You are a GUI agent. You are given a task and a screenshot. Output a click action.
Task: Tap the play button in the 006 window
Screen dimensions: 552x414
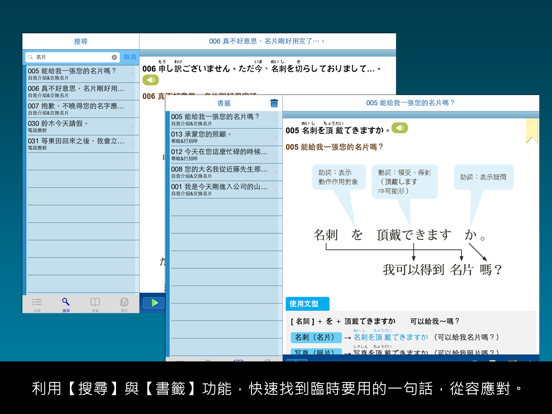point(154,303)
